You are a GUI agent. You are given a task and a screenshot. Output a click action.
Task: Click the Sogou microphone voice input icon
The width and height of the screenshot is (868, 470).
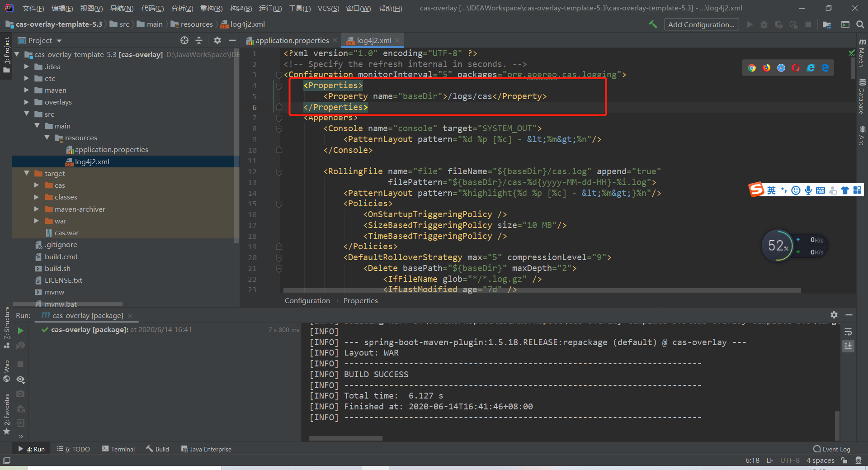(x=808, y=190)
